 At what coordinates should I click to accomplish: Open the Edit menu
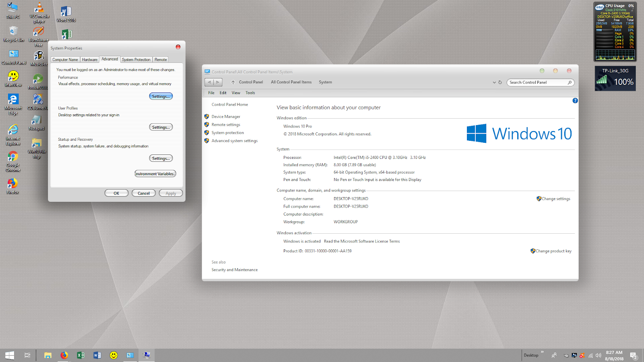(223, 93)
